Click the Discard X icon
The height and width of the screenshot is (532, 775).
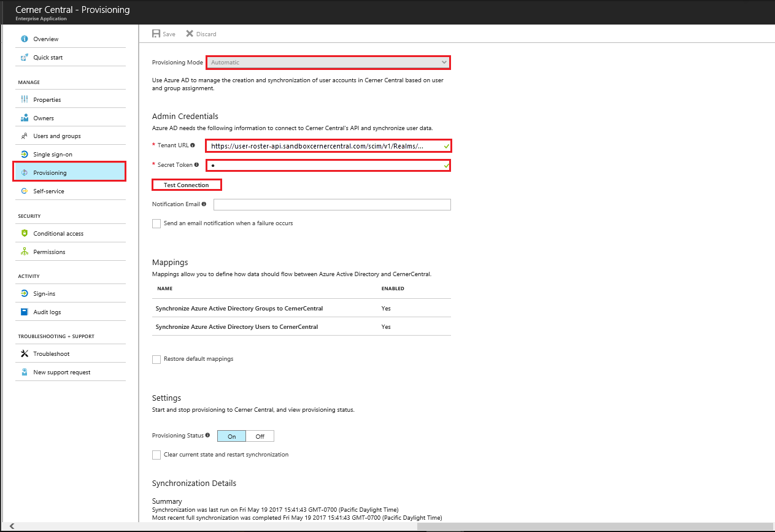coord(190,34)
